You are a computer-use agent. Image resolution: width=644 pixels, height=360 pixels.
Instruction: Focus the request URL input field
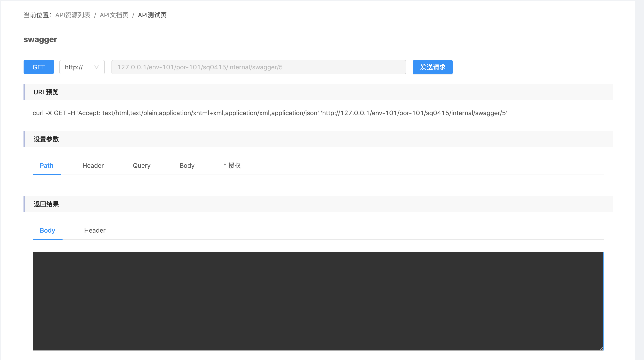259,67
